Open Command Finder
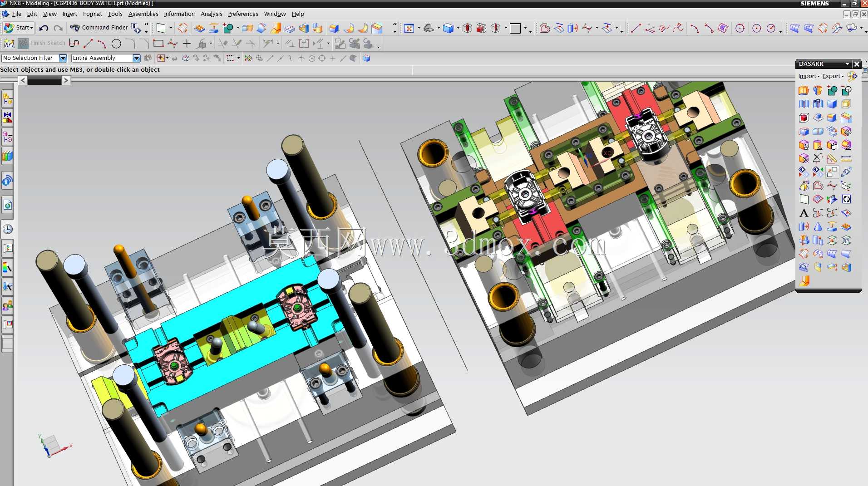868x486 pixels. click(99, 28)
